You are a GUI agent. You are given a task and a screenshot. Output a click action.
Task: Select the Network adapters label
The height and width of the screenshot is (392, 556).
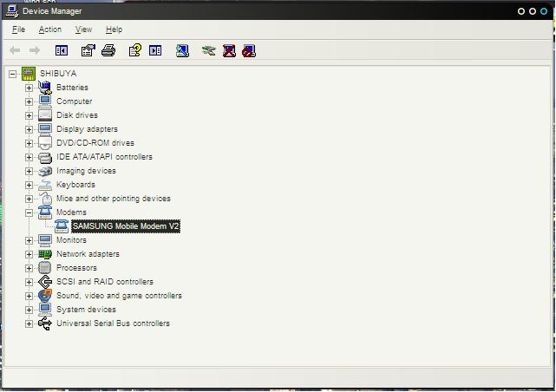coord(88,254)
